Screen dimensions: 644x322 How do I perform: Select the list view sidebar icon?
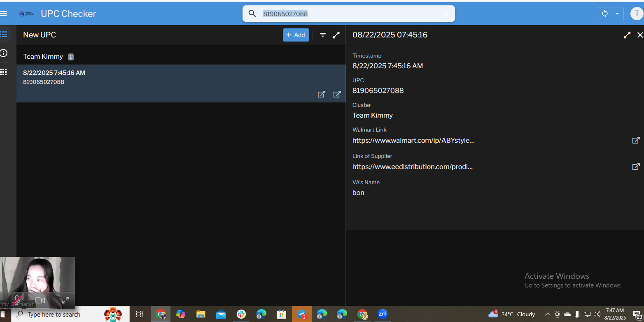[x=4, y=35]
